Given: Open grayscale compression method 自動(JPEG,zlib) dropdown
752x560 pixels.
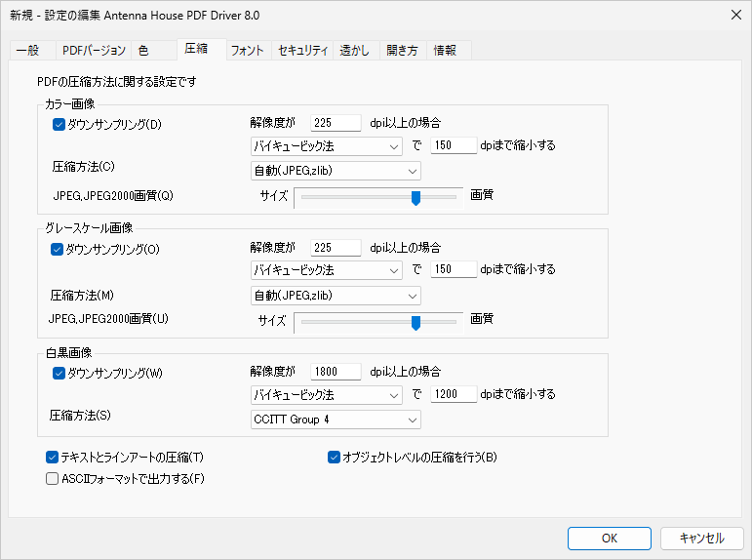Looking at the screenshot, I should pyautogui.click(x=335, y=296).
